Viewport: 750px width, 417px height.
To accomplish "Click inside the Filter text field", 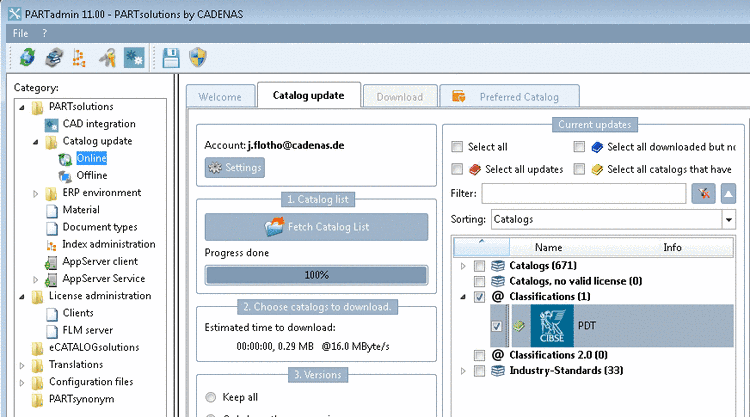I will click(584, 194).
